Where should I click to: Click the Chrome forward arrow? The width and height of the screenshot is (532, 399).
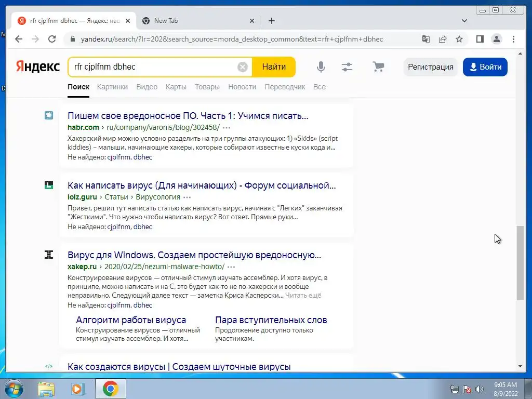tap(35, 39)
